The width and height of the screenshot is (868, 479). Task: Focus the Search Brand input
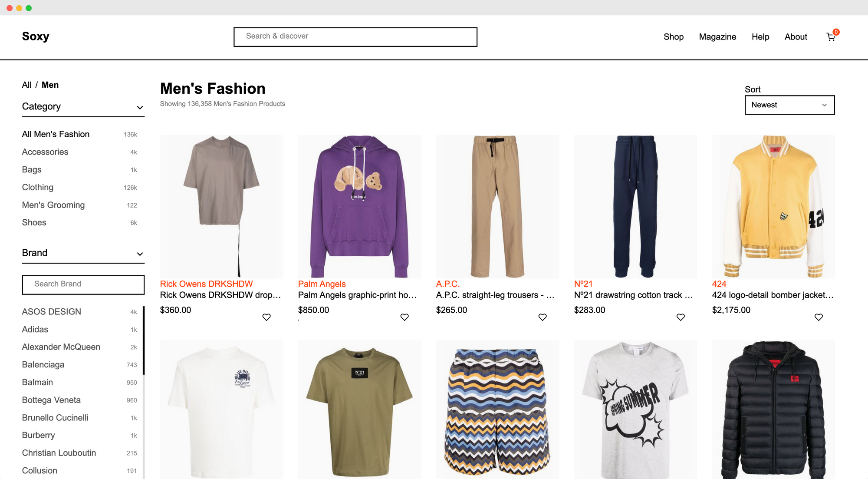coord(83,284)
